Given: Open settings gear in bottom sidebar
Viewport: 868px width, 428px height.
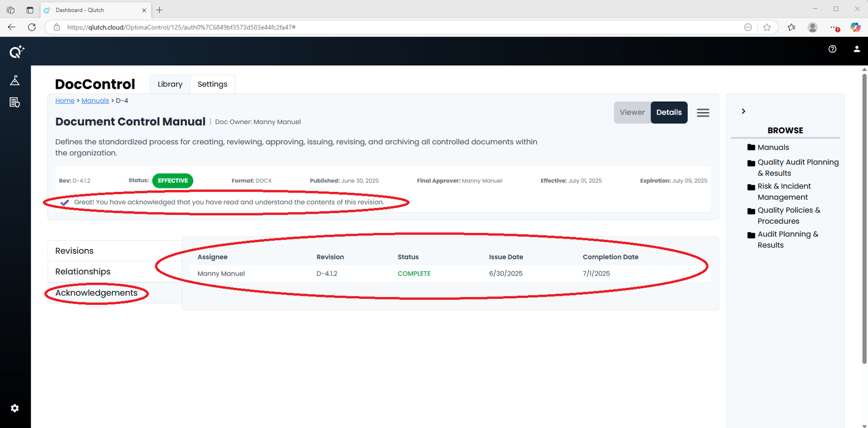Looking at the screenshot, I should click(x=15, y=408).
